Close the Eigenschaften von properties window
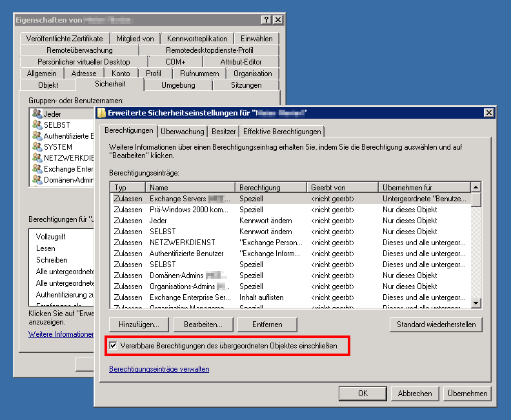This screenshot has height=420, width=511. coord(277,20)
